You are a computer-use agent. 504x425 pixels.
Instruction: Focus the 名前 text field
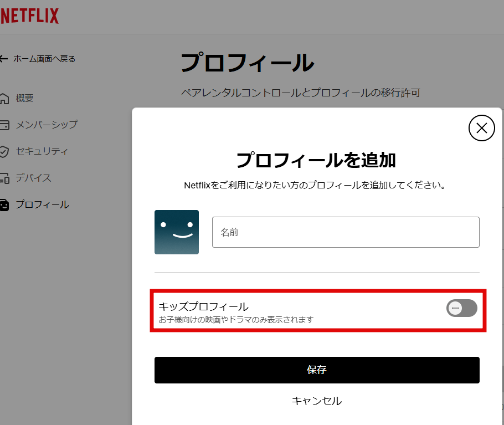coord(346,232)
